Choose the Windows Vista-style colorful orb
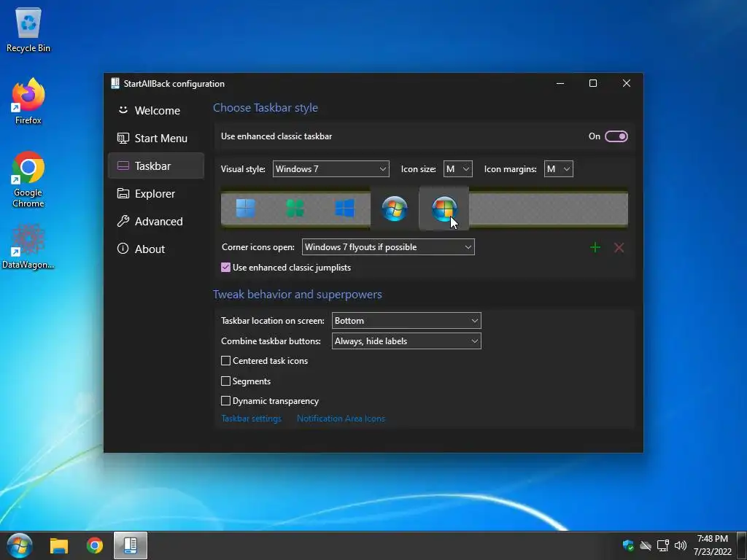The image size is (747, 560). click(444, 209)
